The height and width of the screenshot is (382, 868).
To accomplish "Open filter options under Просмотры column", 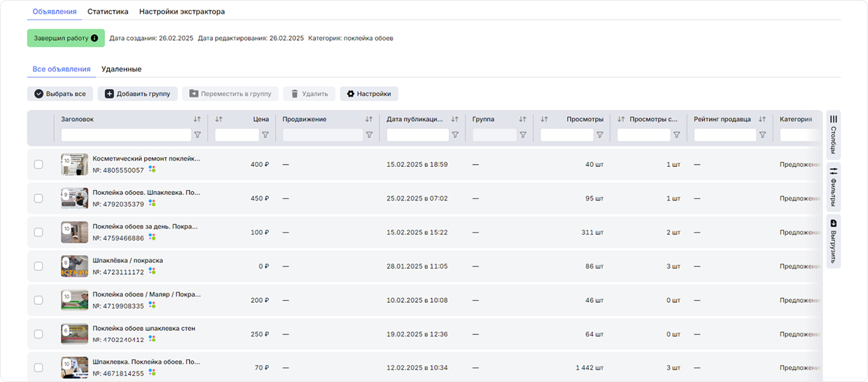I will coord(599,135).
